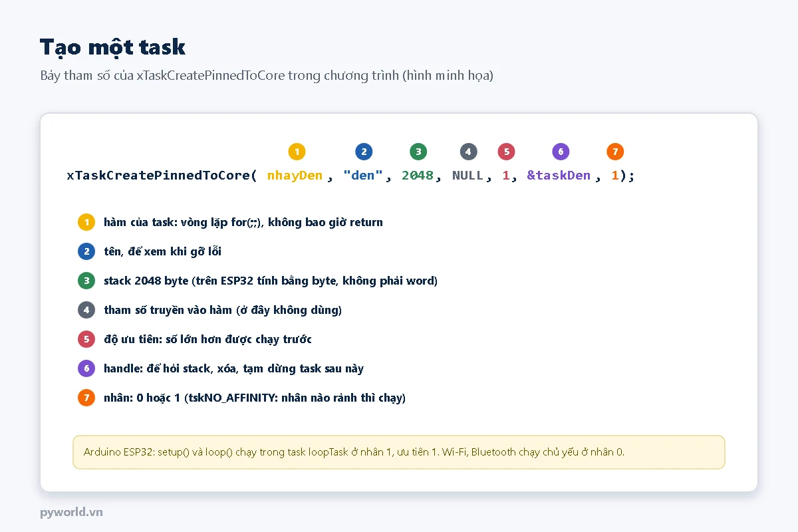Click gray badge 4 beside "tham số truyền vào hàm"
The image size is (798, 532).
(x=86, y=310)
